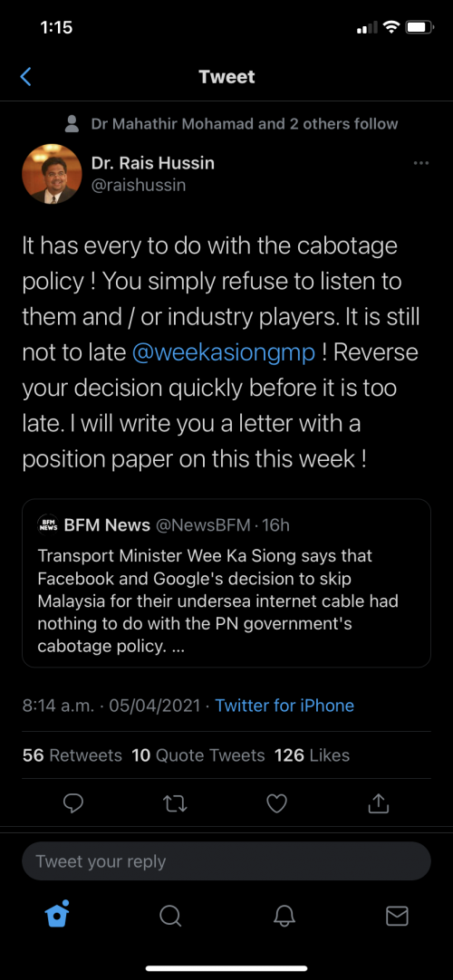Open the Messages envelope icon
Screen dimensions: 453x980
click(x=397, y=916)
